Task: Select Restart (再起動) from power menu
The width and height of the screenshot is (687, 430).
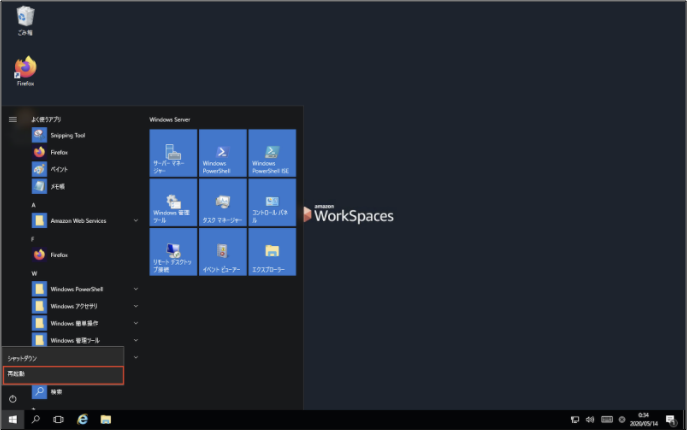Action: click(x=63, y=375)
